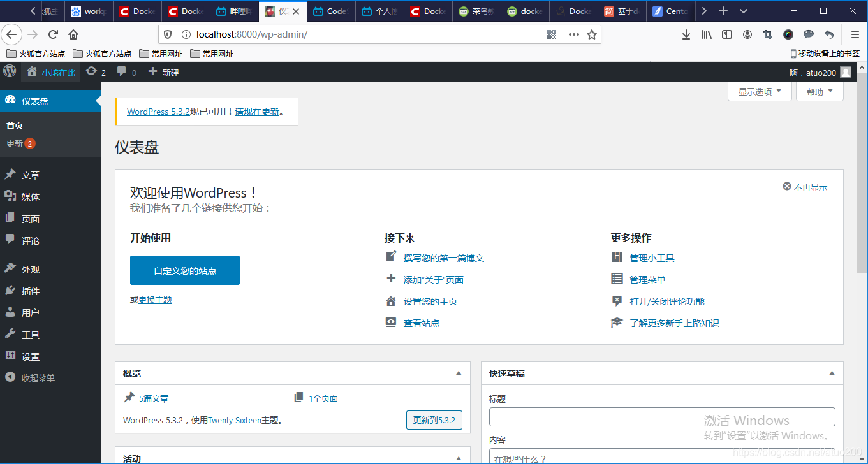Collapse the 活动 widget arrow
Viewport: 868px width, 464px height.
click(x=459, y=458)
